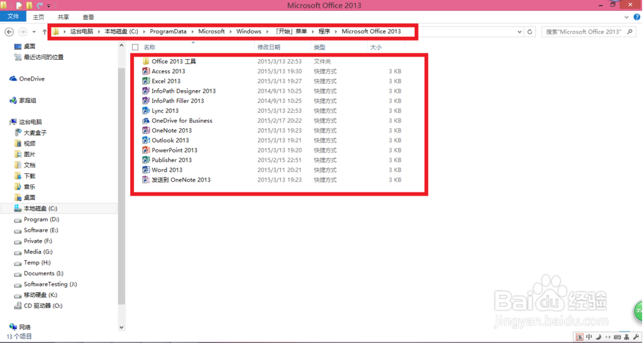644x343 pixels.
Task: Click the system tray wrench icon
Action: [x=636, y=337]
